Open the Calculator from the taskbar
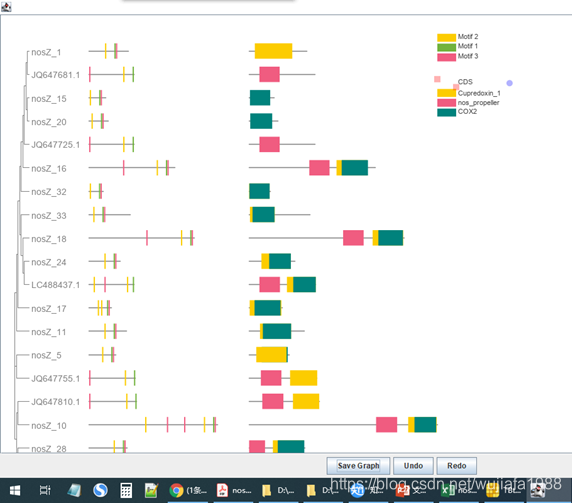 126,491
